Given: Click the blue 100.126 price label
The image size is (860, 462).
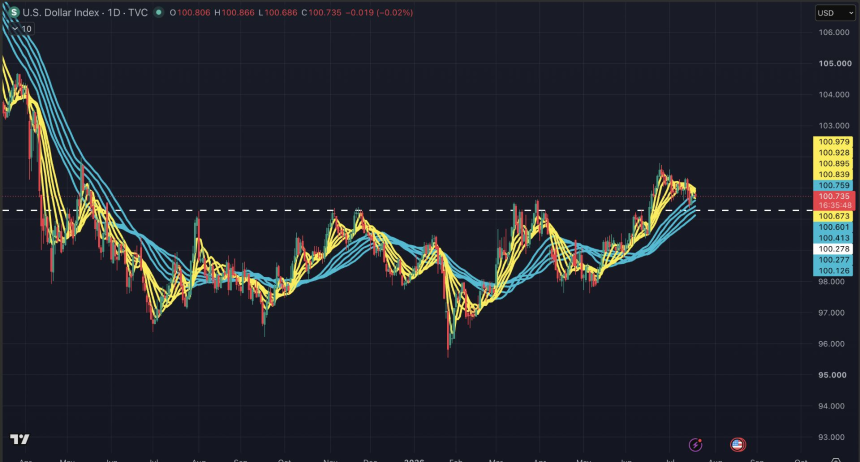Looking at the screenshot, I should pos(833,271).
